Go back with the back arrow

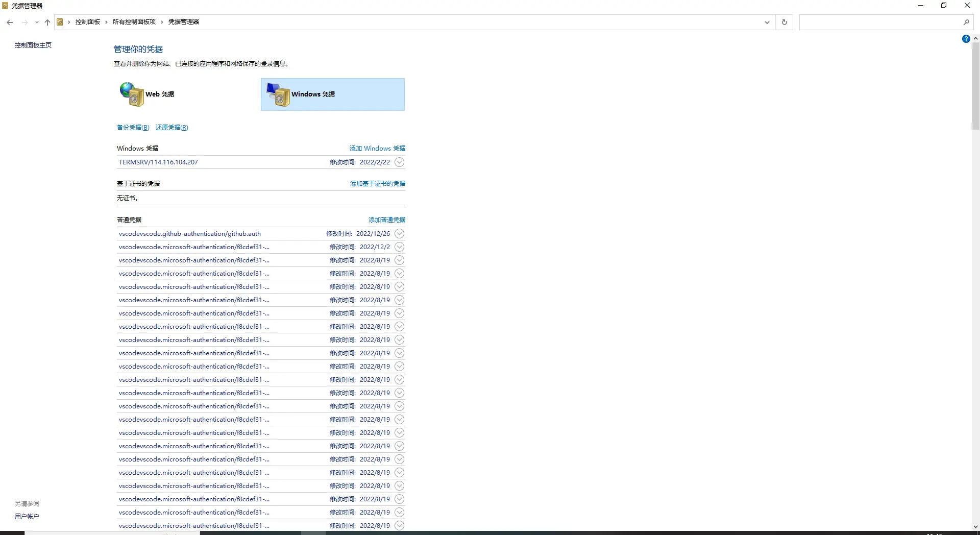pyautogui.click(x=10, y=22)
